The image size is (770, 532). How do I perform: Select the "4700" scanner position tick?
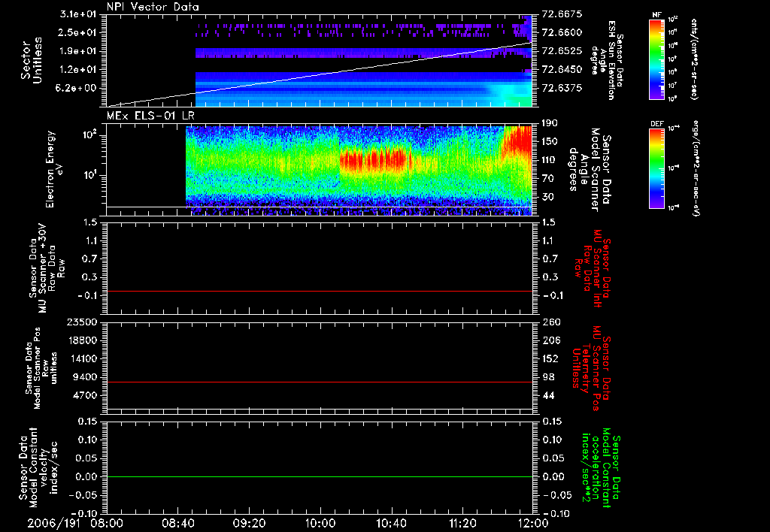coord(85,395)
